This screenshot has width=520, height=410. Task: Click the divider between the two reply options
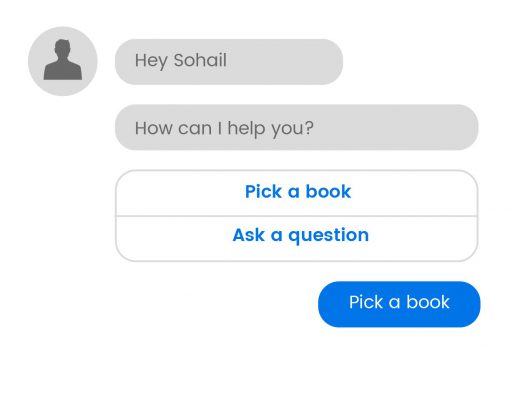(x=297, y=216)
